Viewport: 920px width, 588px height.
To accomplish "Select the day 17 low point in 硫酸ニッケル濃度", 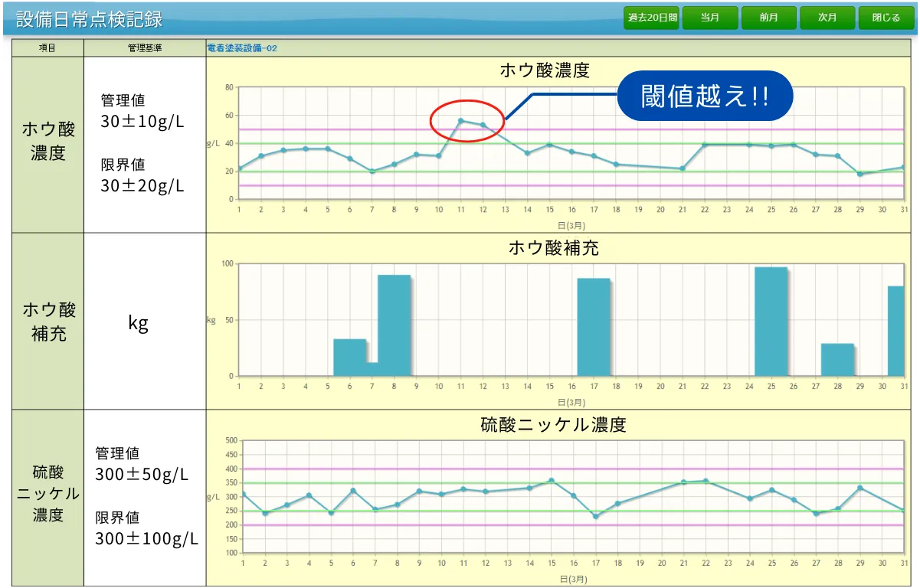I will click(x=595, y=516).
